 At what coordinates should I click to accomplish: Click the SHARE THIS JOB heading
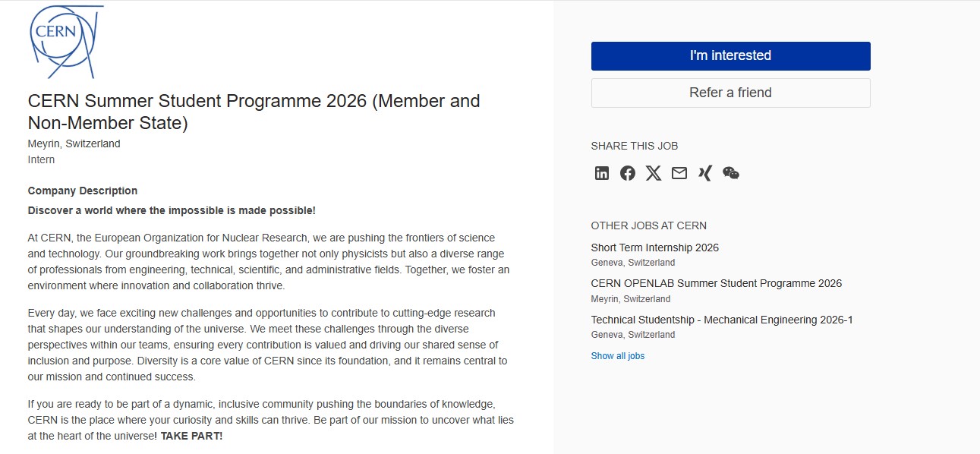[x=634, y=146]
